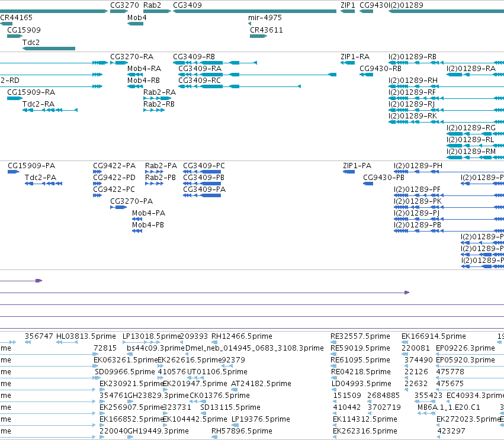This screenshot has height=440, width=504.
Task: Click the HL03813.5prime EST label
Action: click(x=86, y=336)
